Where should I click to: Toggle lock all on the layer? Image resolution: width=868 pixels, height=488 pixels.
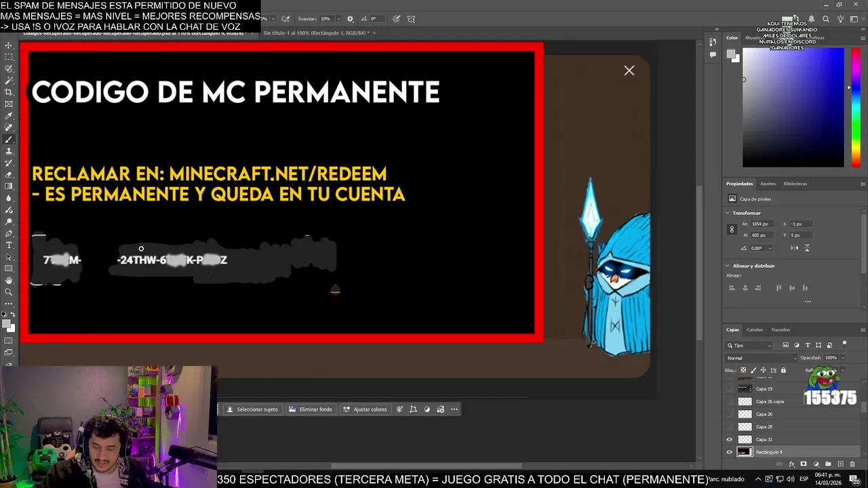pos(783,370)
